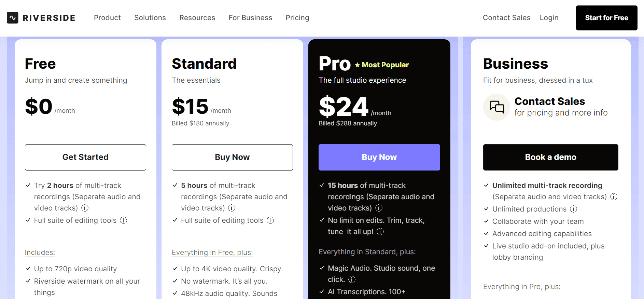This screenshot has width=644, height=299.
Task: Click the Login link
Action: (549, 18)
